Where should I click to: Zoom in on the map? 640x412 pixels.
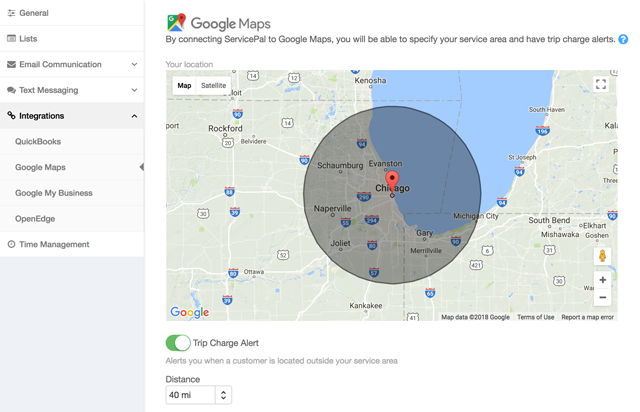pos(602,280)
